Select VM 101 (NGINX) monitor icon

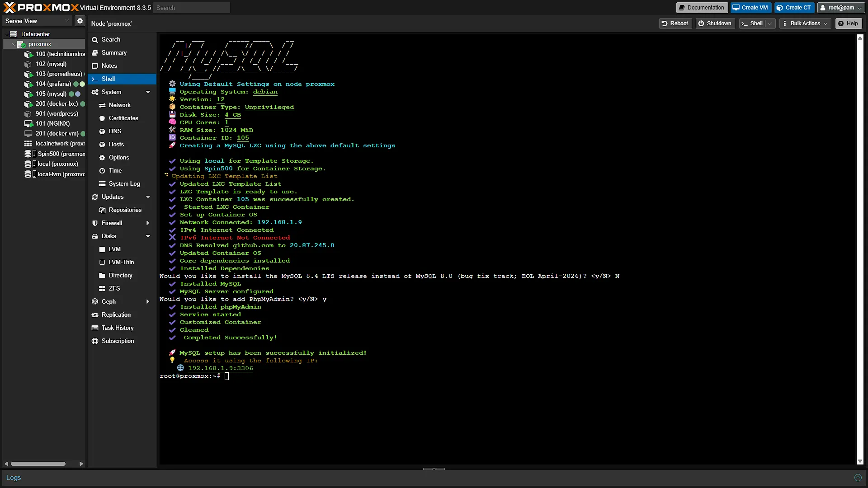pyautogui.click(x=28, y=124)
